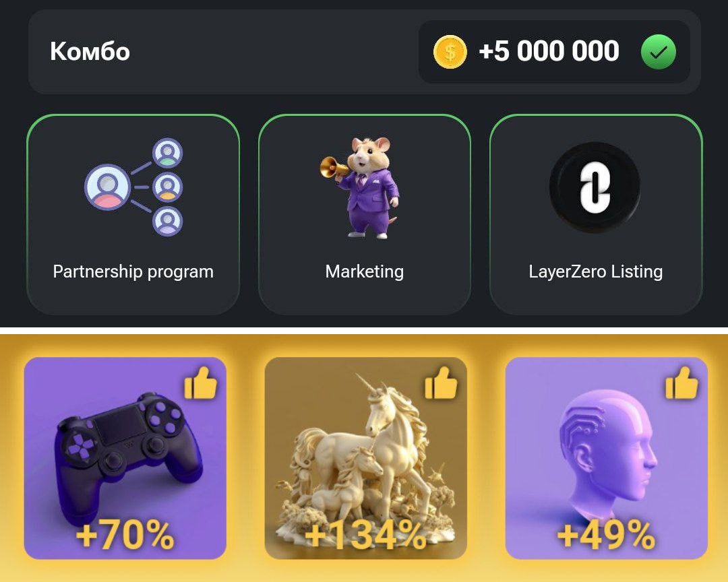Screen dimensions: 728x582
Task: Select the Partnership program network icon
Action: (133, 187)
